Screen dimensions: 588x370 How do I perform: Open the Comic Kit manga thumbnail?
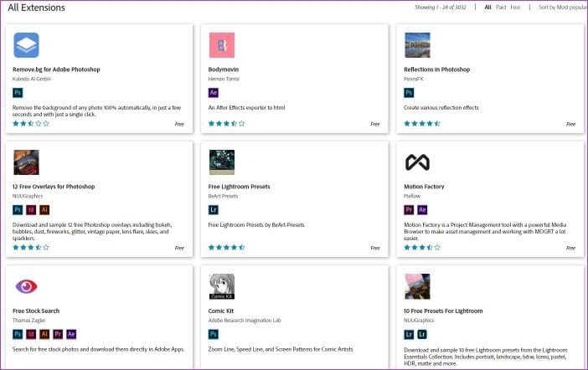[222, 286]
